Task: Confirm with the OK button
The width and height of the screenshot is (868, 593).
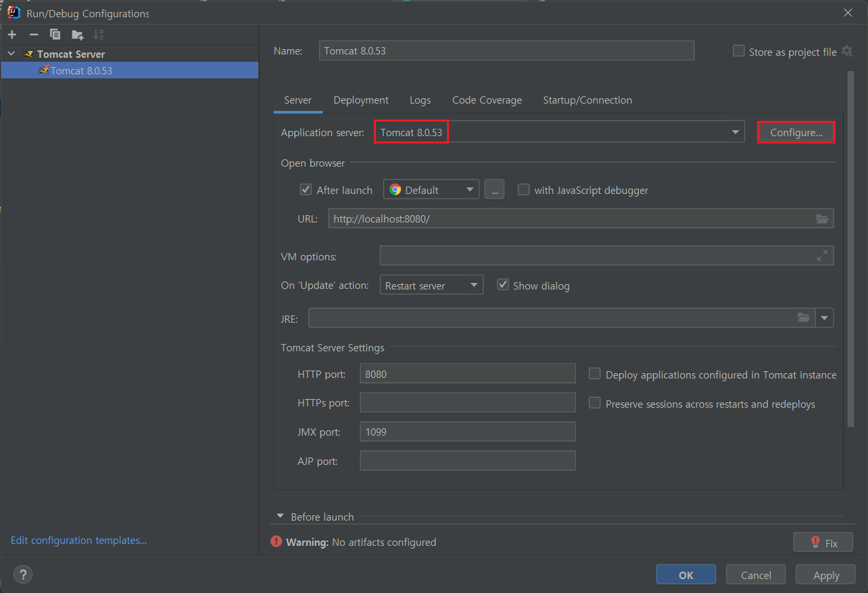Action: point(686,575)
